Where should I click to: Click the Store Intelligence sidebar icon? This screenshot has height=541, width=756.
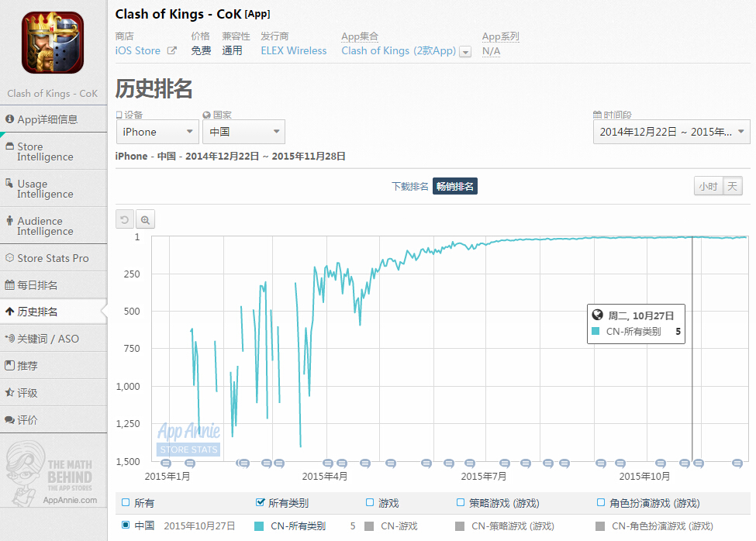pos(9,146)
